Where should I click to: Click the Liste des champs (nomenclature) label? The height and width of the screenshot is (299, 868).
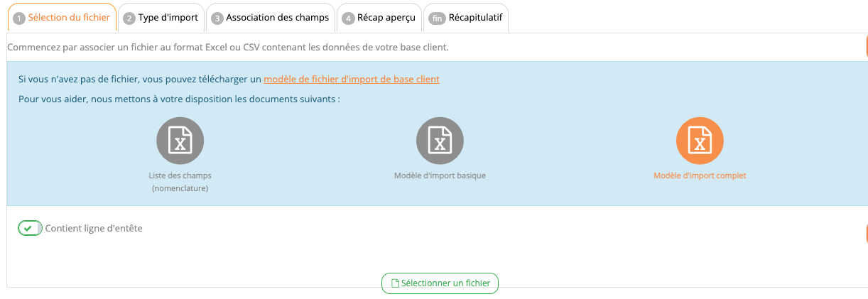point(180,182)
